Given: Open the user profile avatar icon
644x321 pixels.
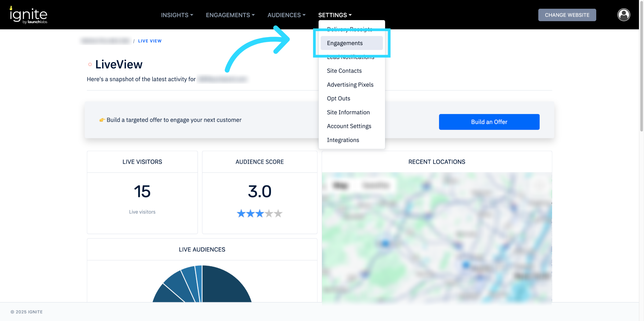Looking at the screenshot, I should pyautogui.click(x=624, y=15).
